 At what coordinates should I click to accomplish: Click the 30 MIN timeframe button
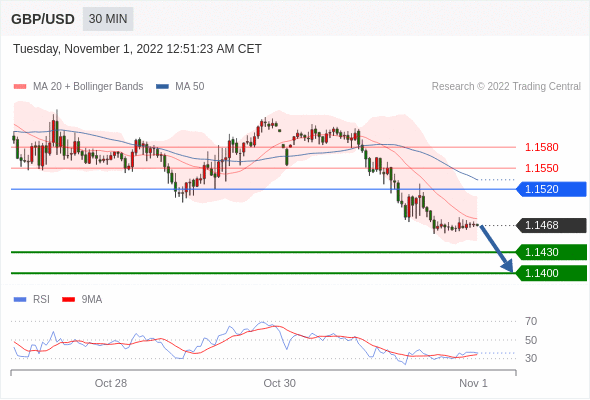(108, 19)
